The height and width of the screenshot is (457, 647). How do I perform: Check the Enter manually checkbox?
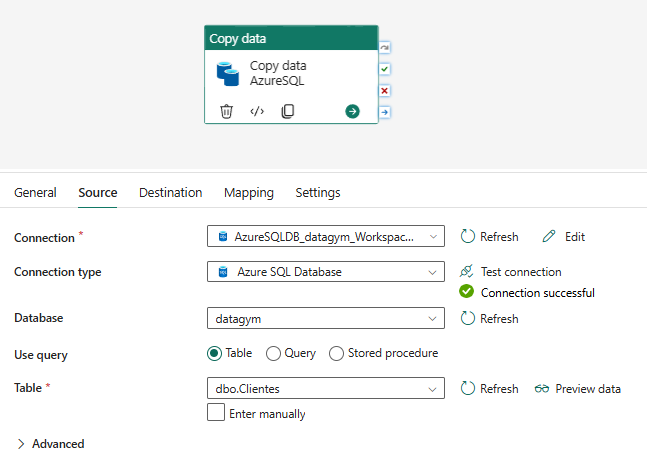[x=216, y=412]
